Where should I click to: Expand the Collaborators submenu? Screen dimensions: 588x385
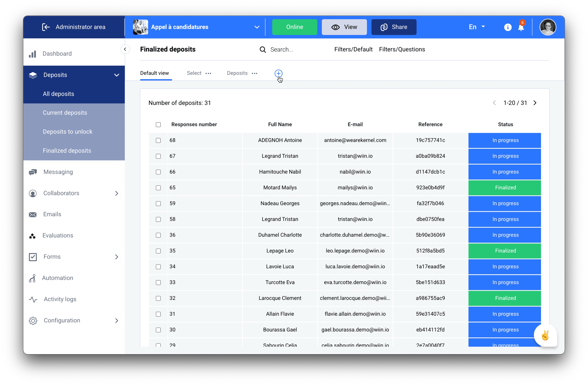point(116,193)
